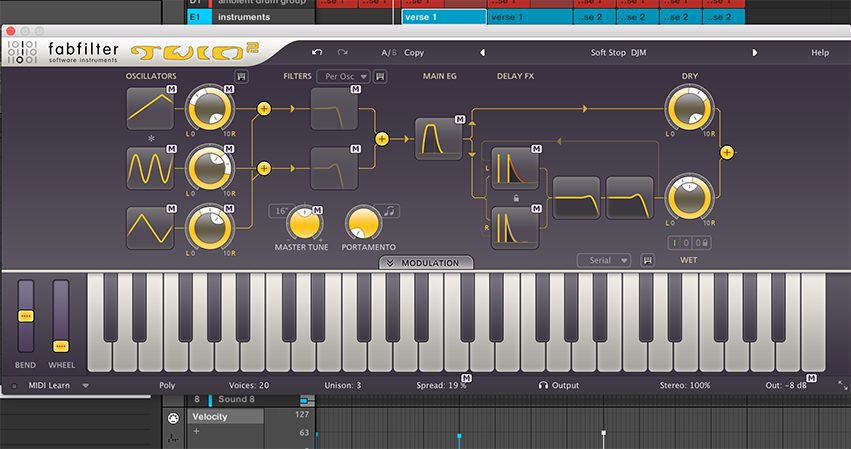Image resolution: width=851 pixels, height=449 pixels.
Task: Toggle the headphones Output monitor button
Action: click(543, 385)
